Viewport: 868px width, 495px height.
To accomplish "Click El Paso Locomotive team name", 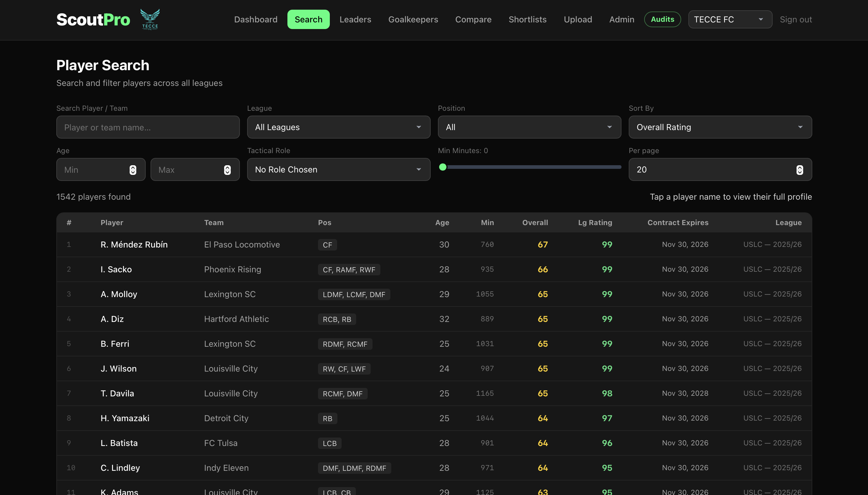I will 242,244.
